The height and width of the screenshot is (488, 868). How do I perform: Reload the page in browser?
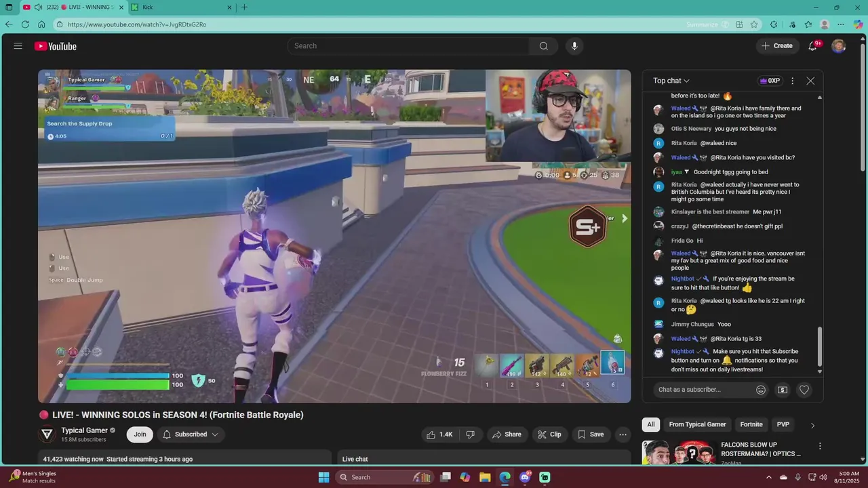pos(25,24)
